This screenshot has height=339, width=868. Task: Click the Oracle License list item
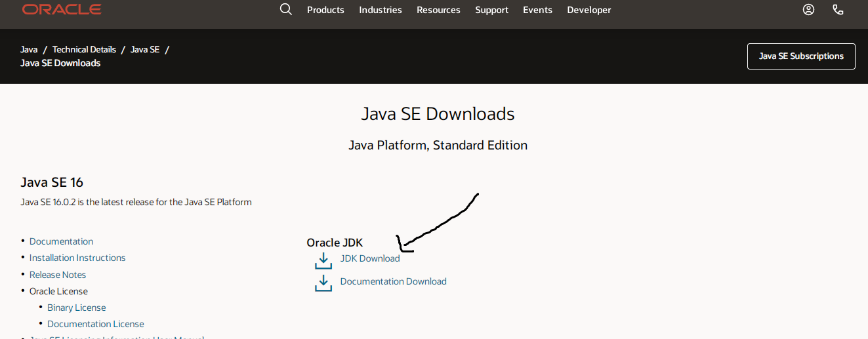(58, 291)
